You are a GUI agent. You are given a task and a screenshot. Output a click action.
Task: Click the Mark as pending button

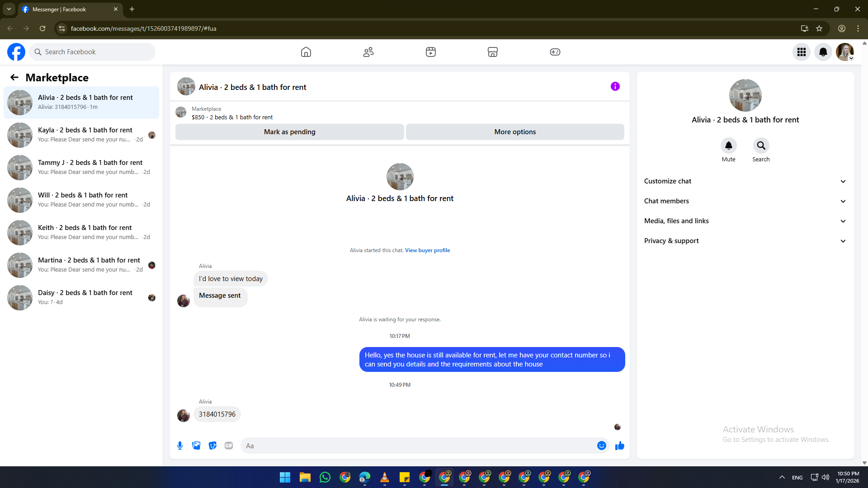289,132
